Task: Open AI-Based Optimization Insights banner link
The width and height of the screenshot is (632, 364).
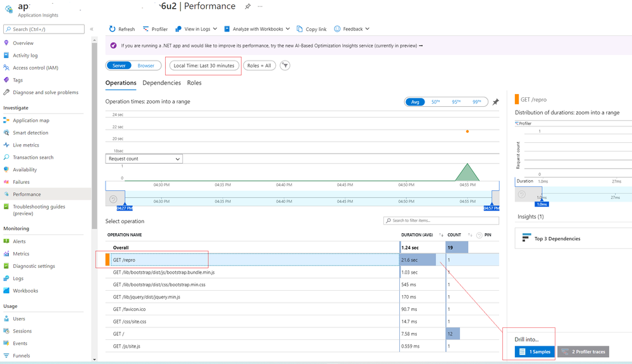Action: (x=271, y=45)
